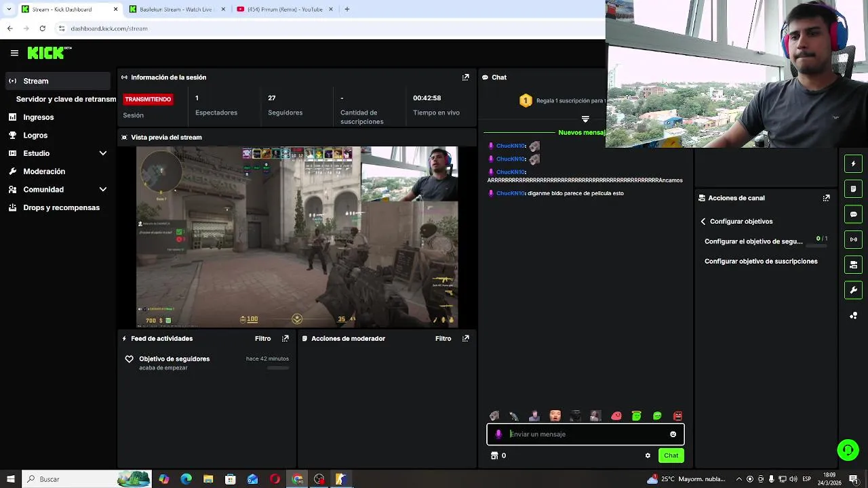Open chat settings gear icon

tap(648, 455)
